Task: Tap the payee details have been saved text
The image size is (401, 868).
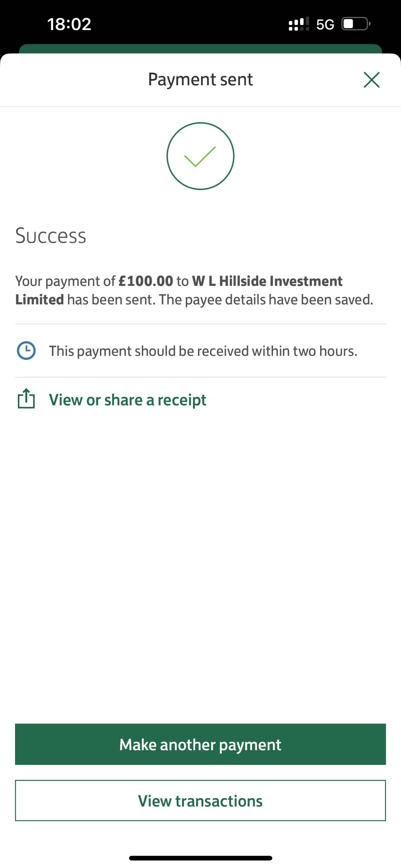Action: 266,300
